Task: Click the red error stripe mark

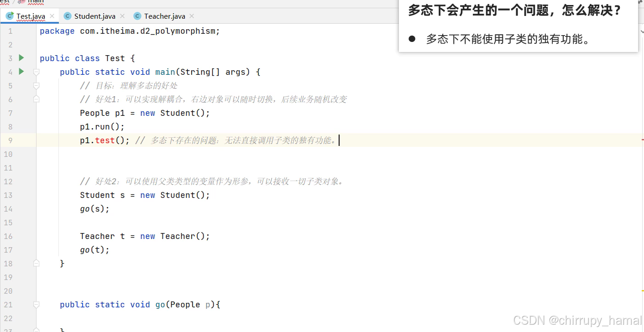Action: coord(643,139)
